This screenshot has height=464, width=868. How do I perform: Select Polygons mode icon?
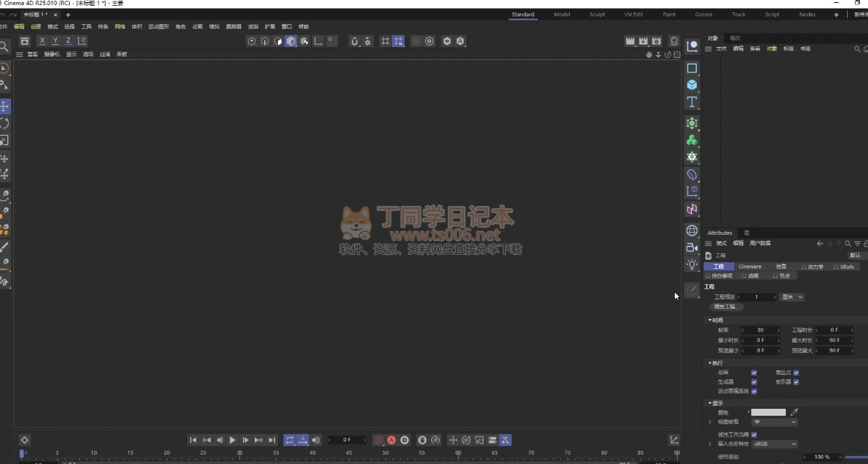278,41
